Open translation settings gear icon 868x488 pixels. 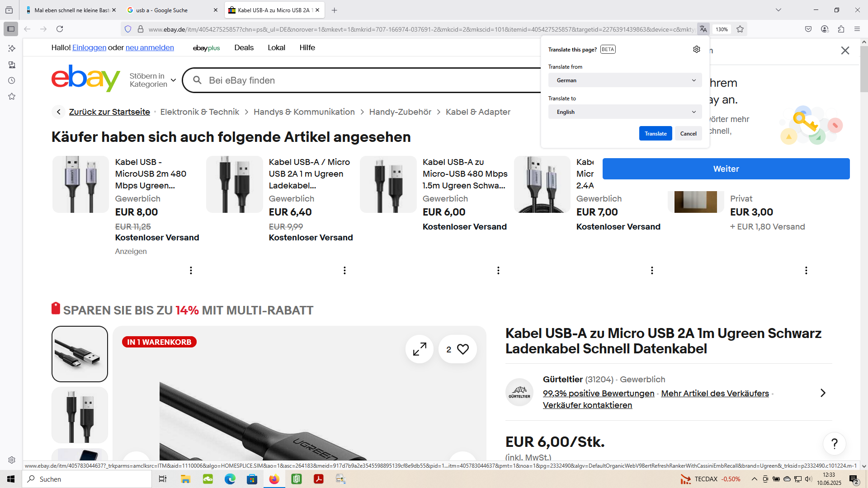tap(696, 49)
